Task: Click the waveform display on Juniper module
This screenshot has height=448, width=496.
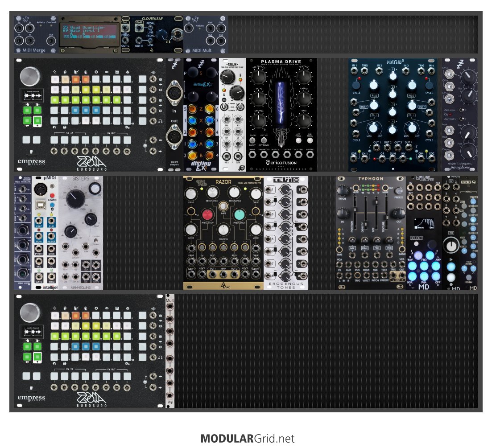Action: point(424,224)
